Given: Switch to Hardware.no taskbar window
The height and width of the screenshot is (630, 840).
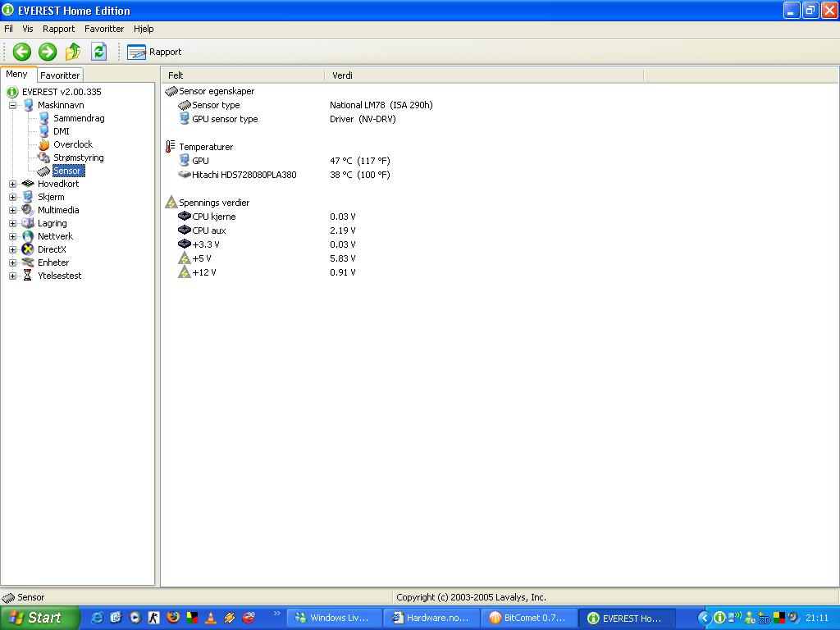Looking at the screenshot, I should [x=431, y=618].
